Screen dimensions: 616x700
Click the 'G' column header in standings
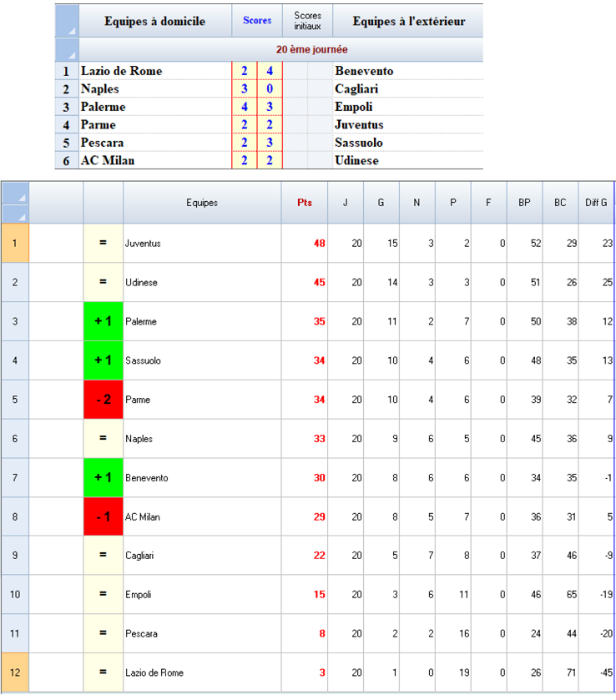pos(381,202)
